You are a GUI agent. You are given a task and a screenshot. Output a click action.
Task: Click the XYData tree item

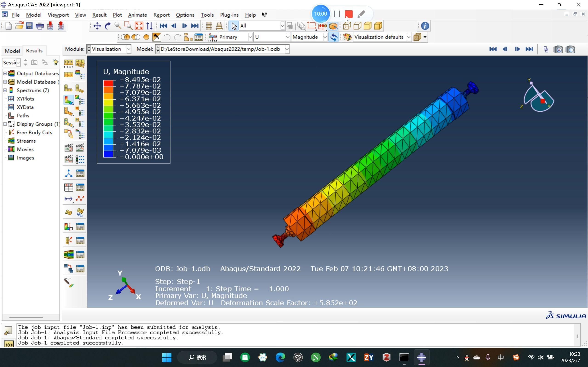(x=25, y=107)
